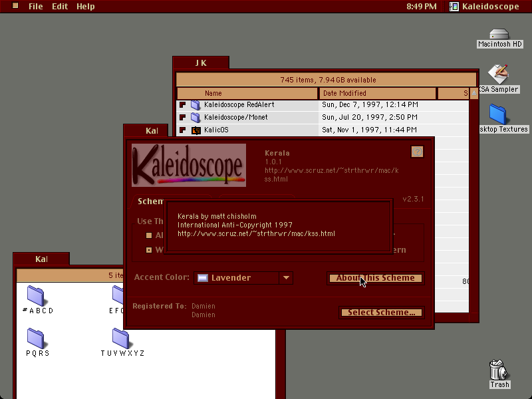Open the File menu
The height and width of the screenshot is (399, 532).
[x=36, y=7]
